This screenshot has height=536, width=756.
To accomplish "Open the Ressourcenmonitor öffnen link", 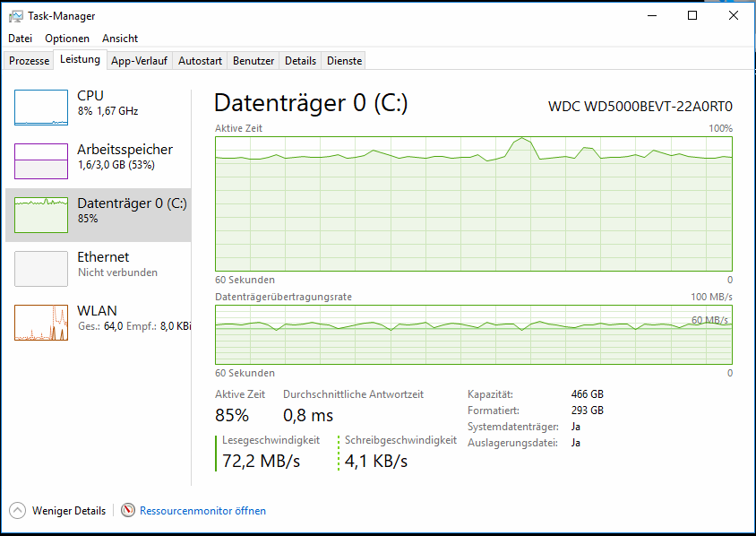I will tap(202, 511).
